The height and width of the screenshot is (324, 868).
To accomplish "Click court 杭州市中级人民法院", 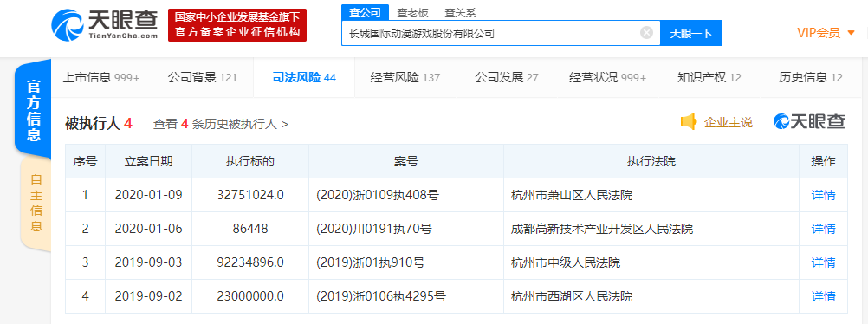I will pyautogui.click(x=565, y=262).
